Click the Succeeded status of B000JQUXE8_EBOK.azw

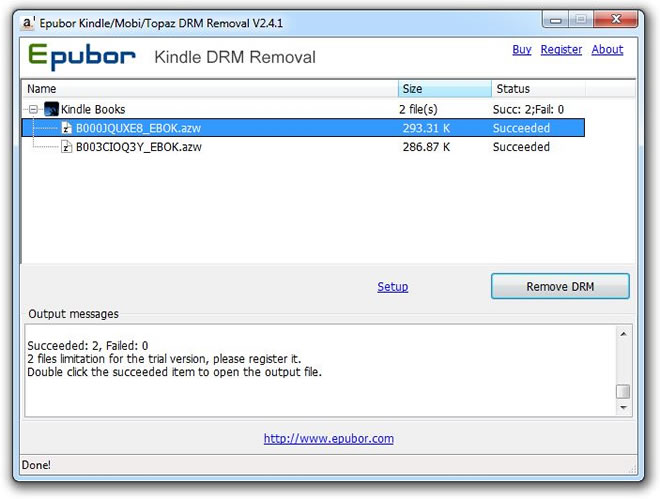(x=521, y=128)
